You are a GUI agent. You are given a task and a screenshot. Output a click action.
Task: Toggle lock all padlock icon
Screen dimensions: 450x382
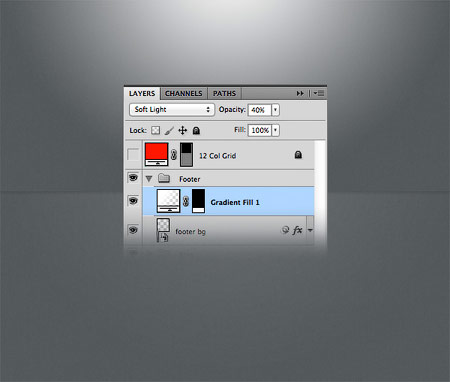click(196, 130)
